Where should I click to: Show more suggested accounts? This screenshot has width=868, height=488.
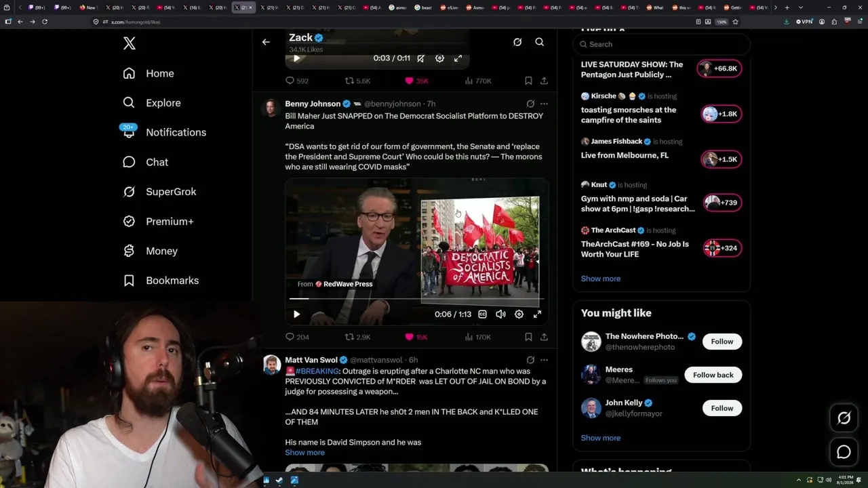[600, 438]
